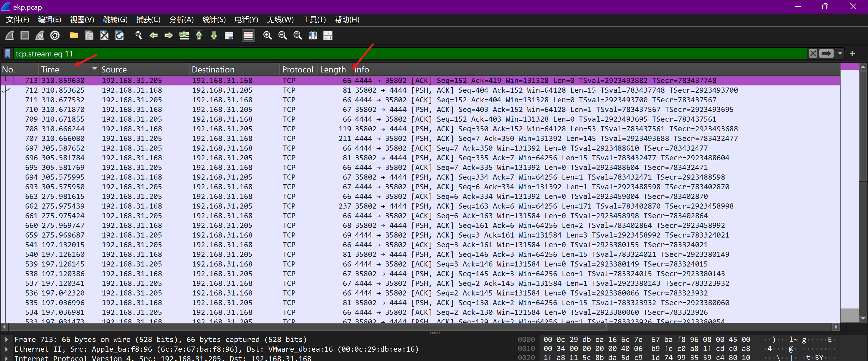Screen dimensions: 868x361
Task: Go to the first packet arrow icon
Action: click(x=199, y=35)
